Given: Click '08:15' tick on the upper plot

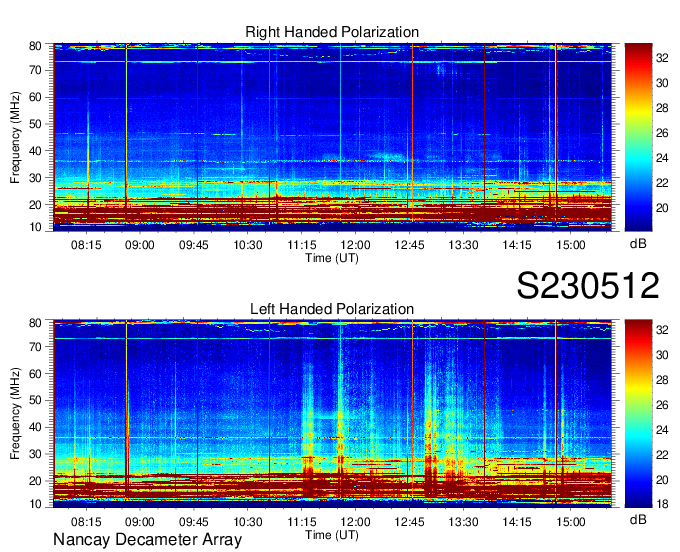Looking at the screenshot, I should pos(86,245).
